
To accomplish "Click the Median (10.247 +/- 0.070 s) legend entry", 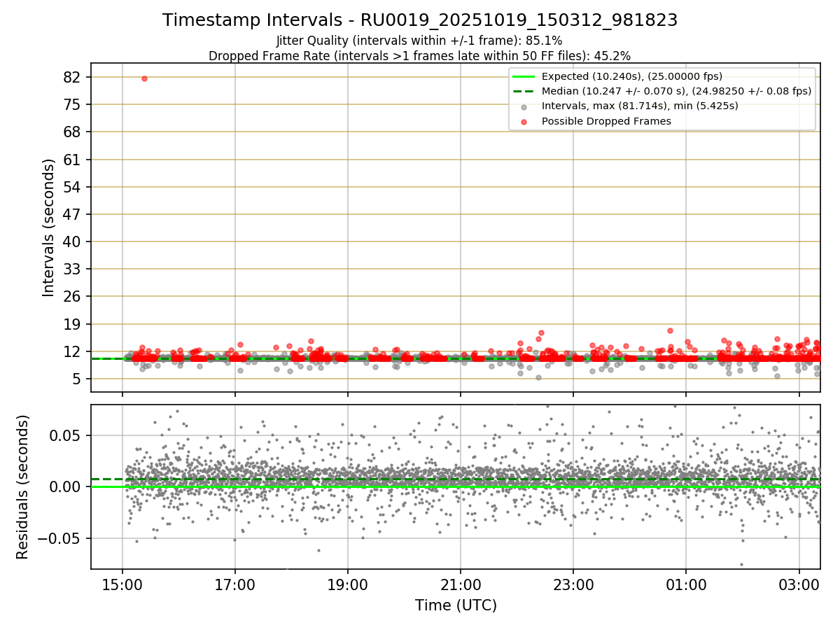I will (676, 91).
